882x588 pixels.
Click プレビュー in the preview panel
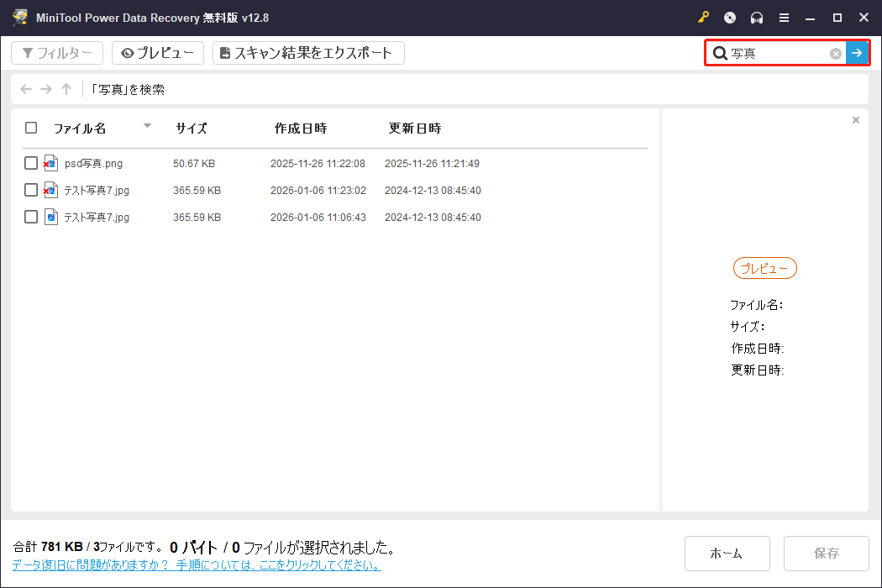(x=764, y=268)
